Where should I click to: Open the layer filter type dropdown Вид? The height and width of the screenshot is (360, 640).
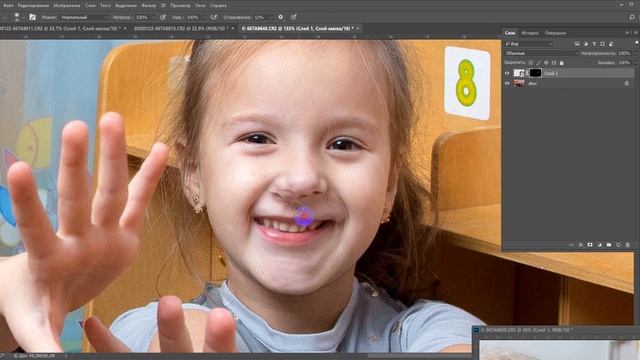(529, 44)
